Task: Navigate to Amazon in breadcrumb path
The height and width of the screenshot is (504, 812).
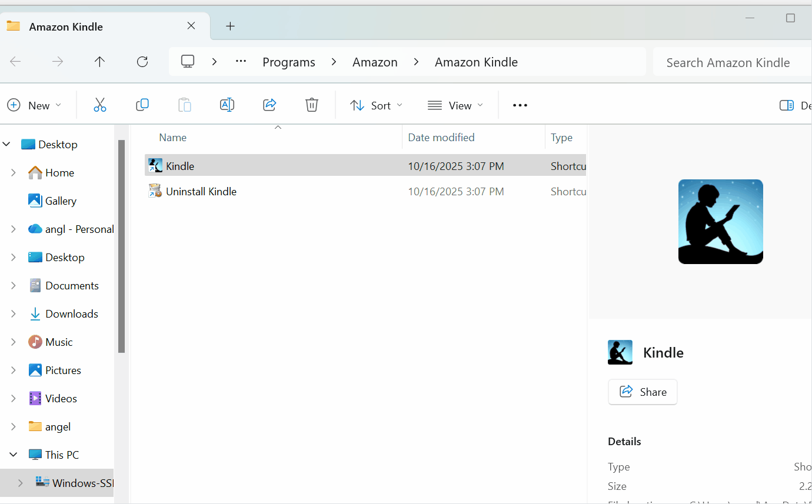Action: (x=375, y=62)
